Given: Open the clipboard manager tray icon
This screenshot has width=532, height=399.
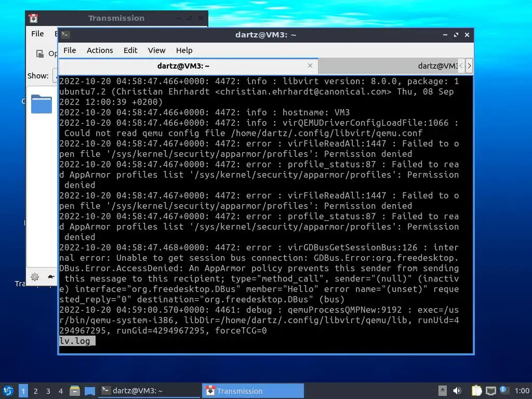Looking at the screenshot, I should (x=477, y=391).
